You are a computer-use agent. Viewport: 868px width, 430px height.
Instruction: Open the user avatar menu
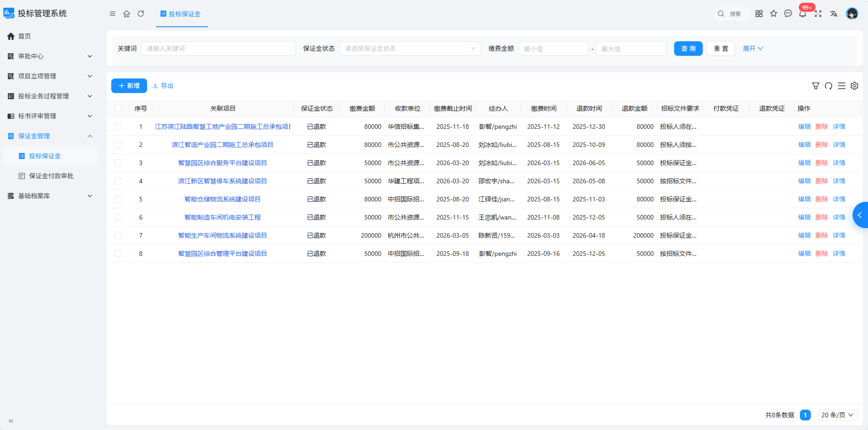click(x=852, y=14)
